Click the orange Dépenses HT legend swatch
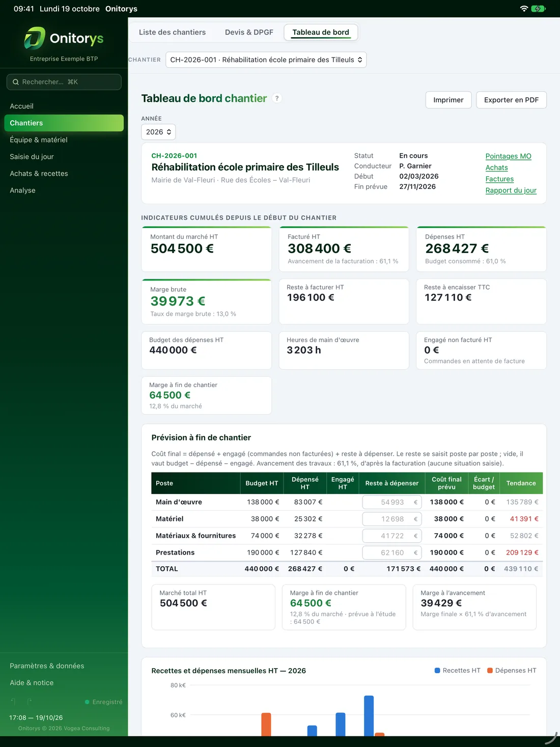 (x=490, y=671)
